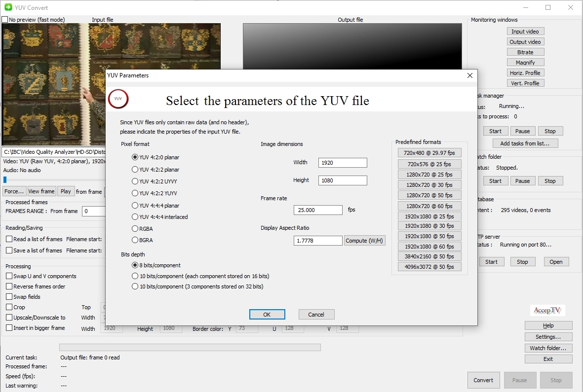The height and width of the screenshot is (392, 583).
Task: Select 10 bits/component stored on 16 bits
Action: click(x=135, y=276)
